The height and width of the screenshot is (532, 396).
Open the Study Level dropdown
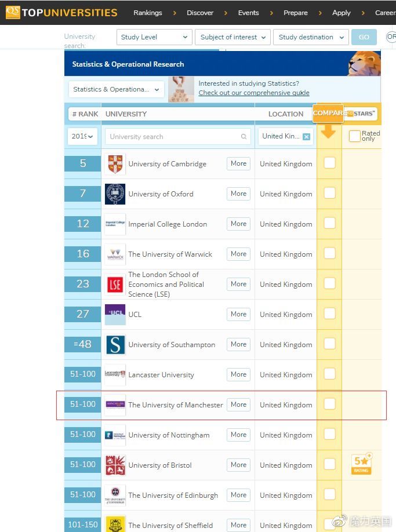pos(154,37)
